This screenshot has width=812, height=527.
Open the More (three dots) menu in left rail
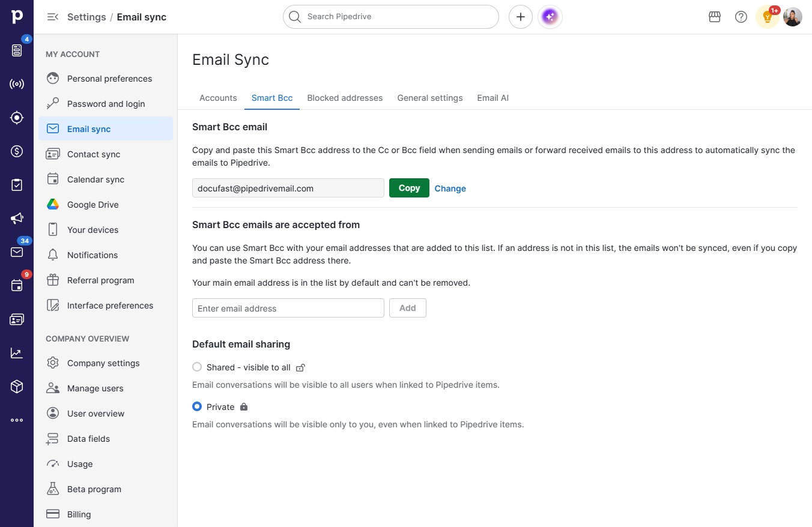[17, 420]
